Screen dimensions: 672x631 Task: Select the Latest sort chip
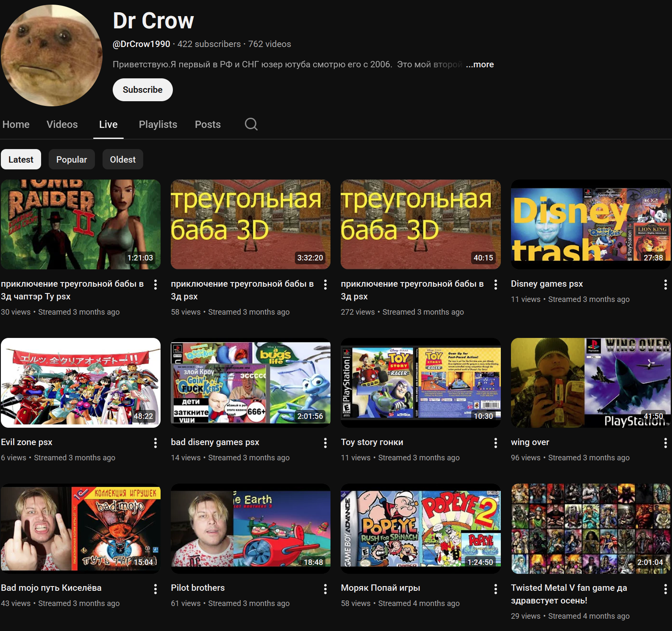click(x=21, y=159)
